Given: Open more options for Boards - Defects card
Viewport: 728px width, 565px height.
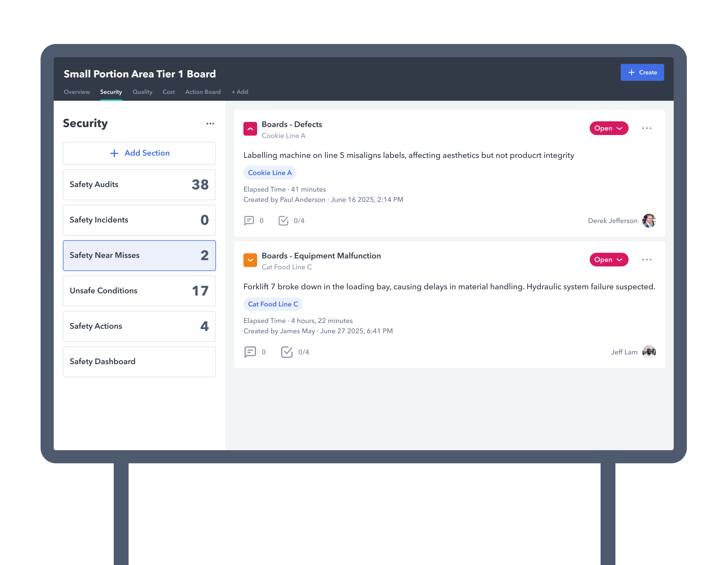Looking at the screenshot, I should [x=646, y=128].
